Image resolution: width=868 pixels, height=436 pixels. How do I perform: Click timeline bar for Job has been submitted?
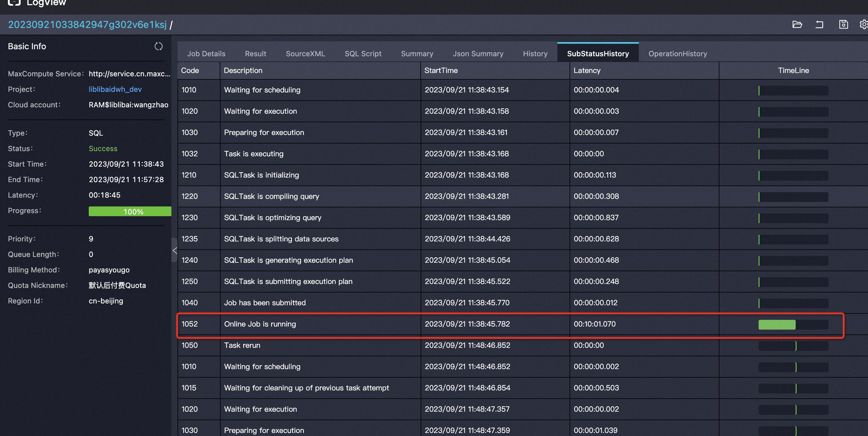(x=793, y=303)
